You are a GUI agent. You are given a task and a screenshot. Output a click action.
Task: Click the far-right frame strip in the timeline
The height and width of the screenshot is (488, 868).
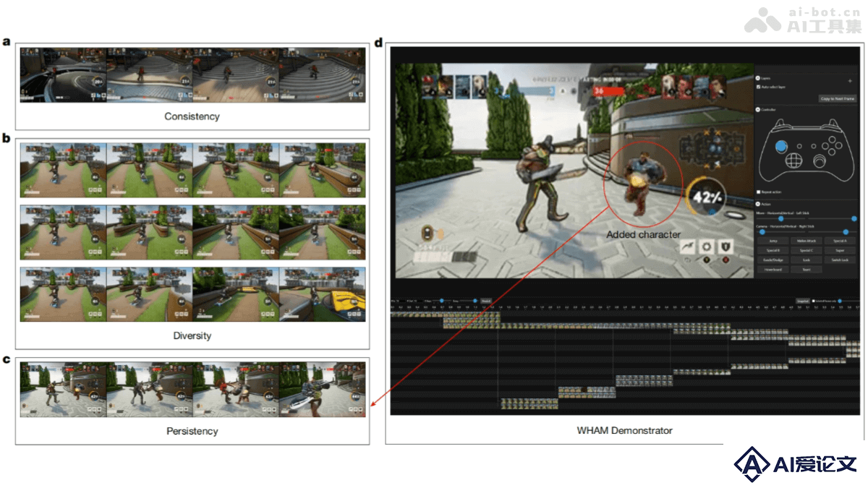(854, 348)
